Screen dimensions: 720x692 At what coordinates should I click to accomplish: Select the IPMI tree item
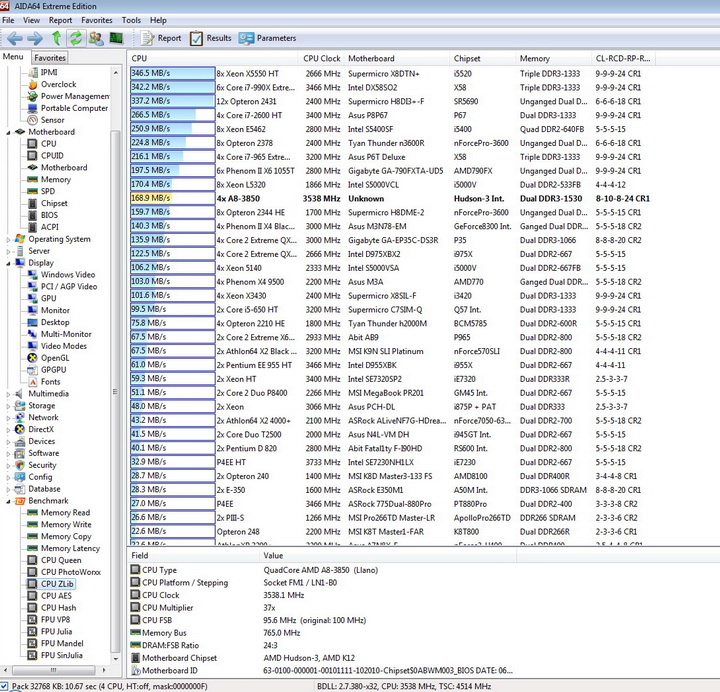tap(43, 72)
